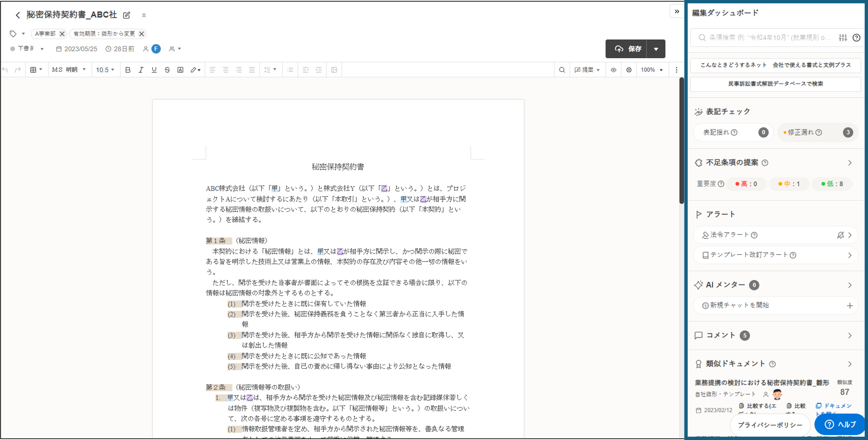868x440 pixels.
Task: Toggle bold formatting in the toolbar
Action: (x=127, y=70)
